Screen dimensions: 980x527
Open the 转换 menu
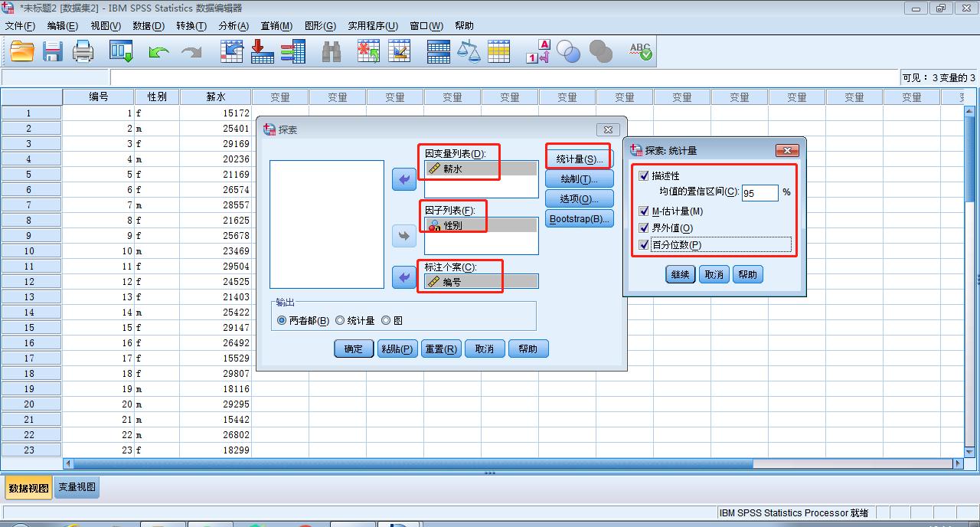click(191, 25)
